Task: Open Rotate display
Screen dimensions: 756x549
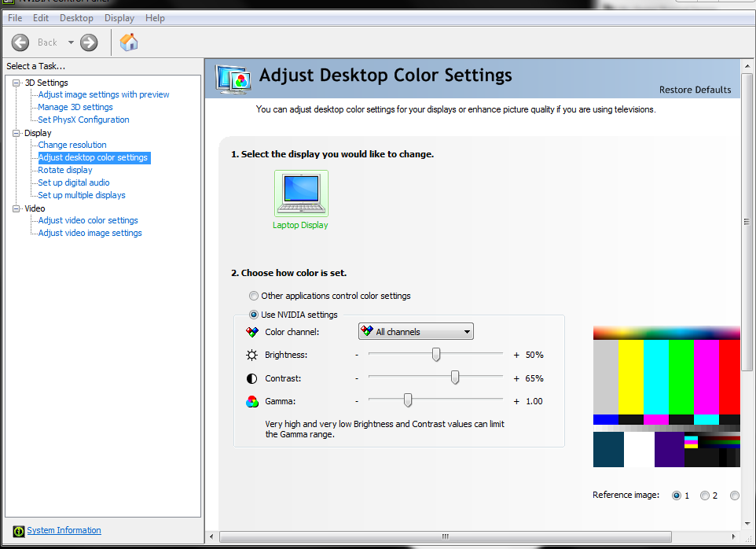Action: (x=65, y=170)
